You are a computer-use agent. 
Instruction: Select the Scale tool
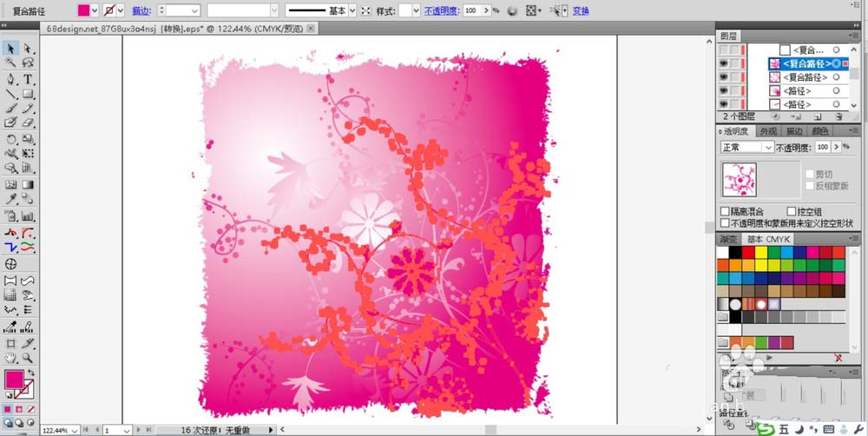point(28,139)
